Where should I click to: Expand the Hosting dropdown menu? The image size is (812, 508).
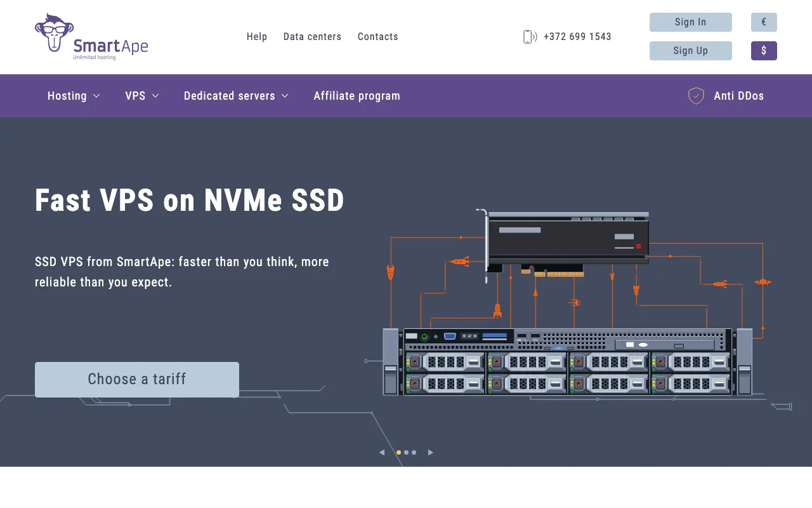74,96
